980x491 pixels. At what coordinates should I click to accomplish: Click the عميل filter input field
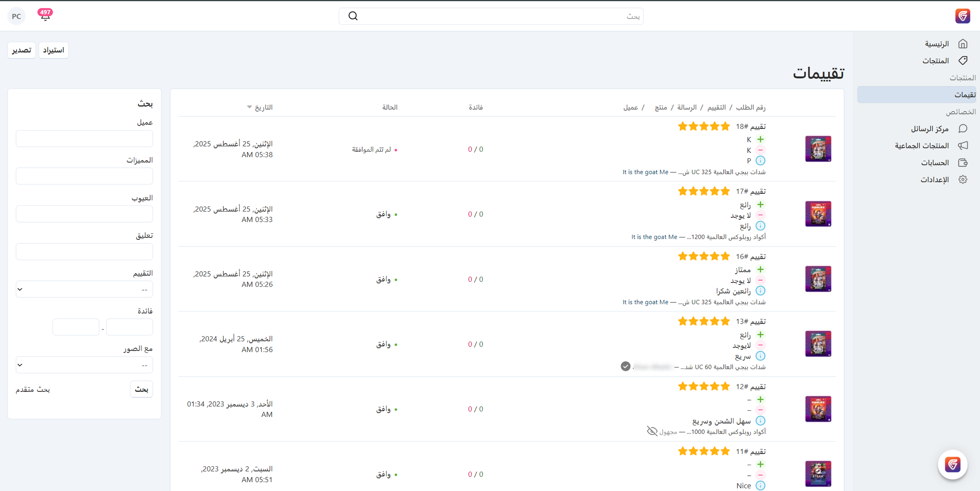[x=84, y=139]
